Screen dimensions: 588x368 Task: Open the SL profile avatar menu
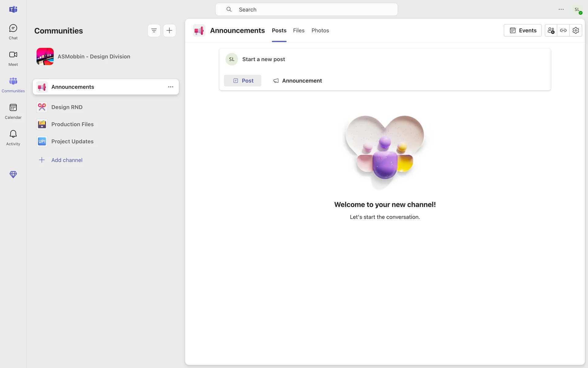pos(577,10)
